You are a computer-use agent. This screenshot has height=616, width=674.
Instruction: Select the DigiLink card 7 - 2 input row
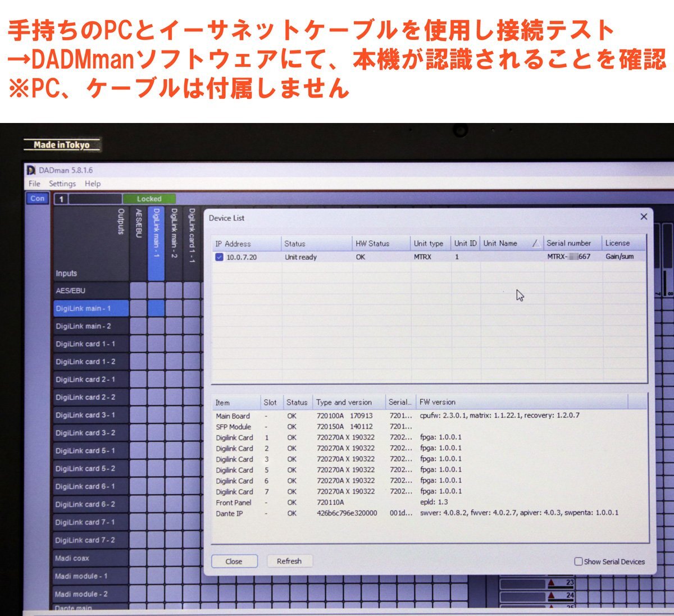coord(91,540)
